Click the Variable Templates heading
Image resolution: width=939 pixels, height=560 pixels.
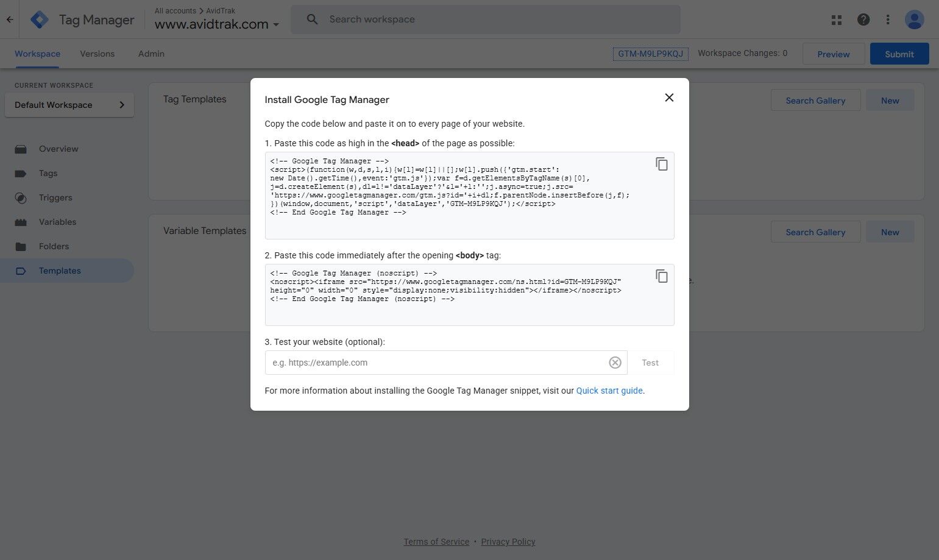pyautogui.click(x=205, y=231)
